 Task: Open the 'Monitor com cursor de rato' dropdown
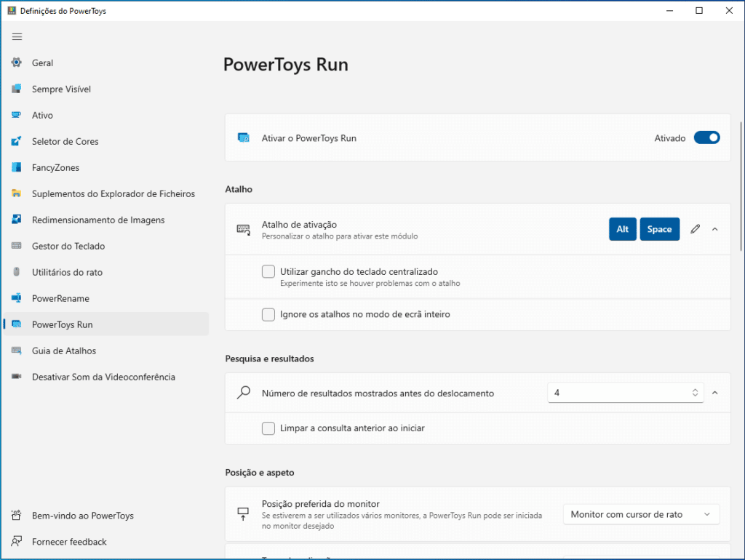pyautogui.click(x=641, y=514)
